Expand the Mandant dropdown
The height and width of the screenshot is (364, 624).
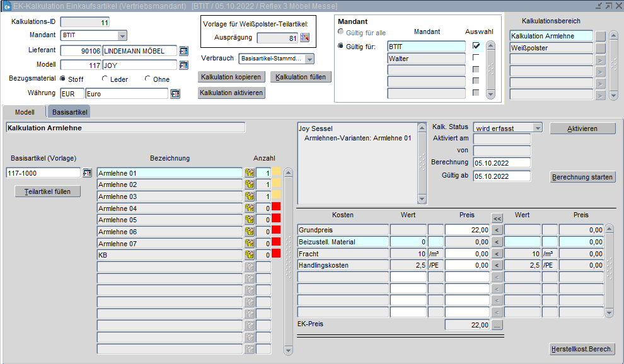pos(122,36)
